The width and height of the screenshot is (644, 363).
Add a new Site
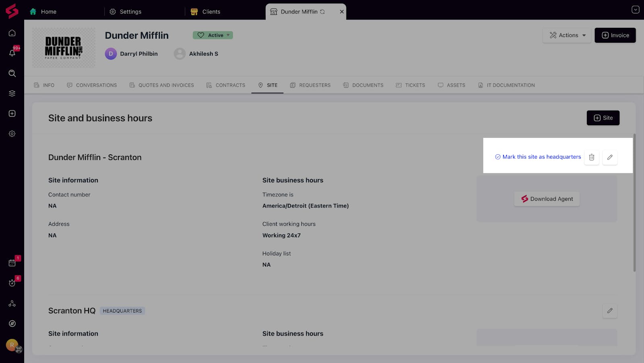pyautogui.click(x=603, y=118)
